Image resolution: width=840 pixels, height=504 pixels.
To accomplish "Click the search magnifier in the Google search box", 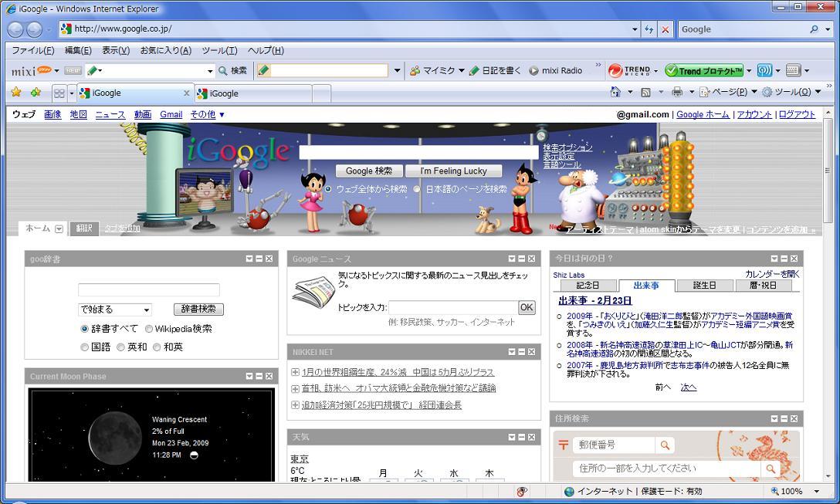I will (x=814, y=29).
